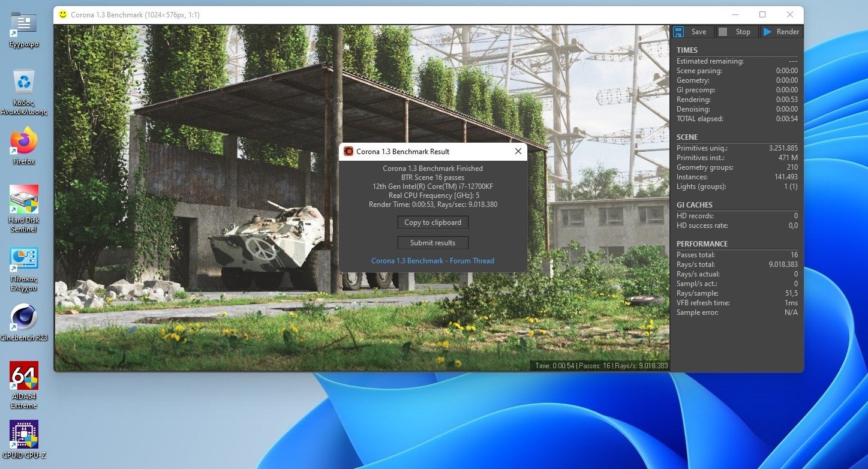The width and height of the screenshot is (868, 469).
Task: Launch Firefox from the desktop
Action: point(24,146)
